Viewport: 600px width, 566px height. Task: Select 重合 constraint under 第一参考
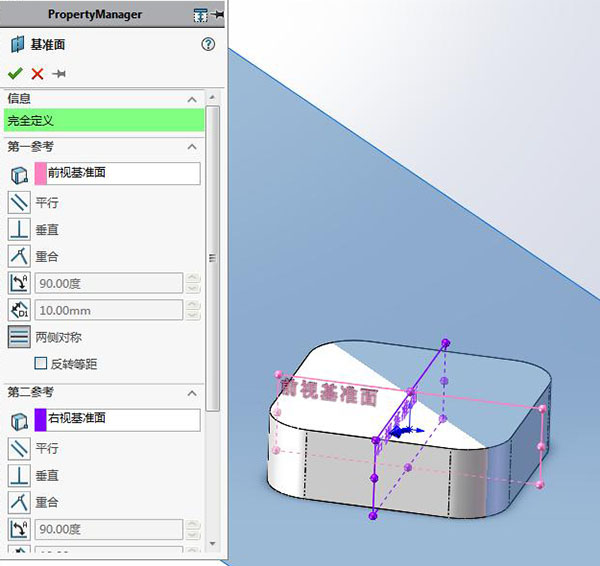tap(19, 256)
